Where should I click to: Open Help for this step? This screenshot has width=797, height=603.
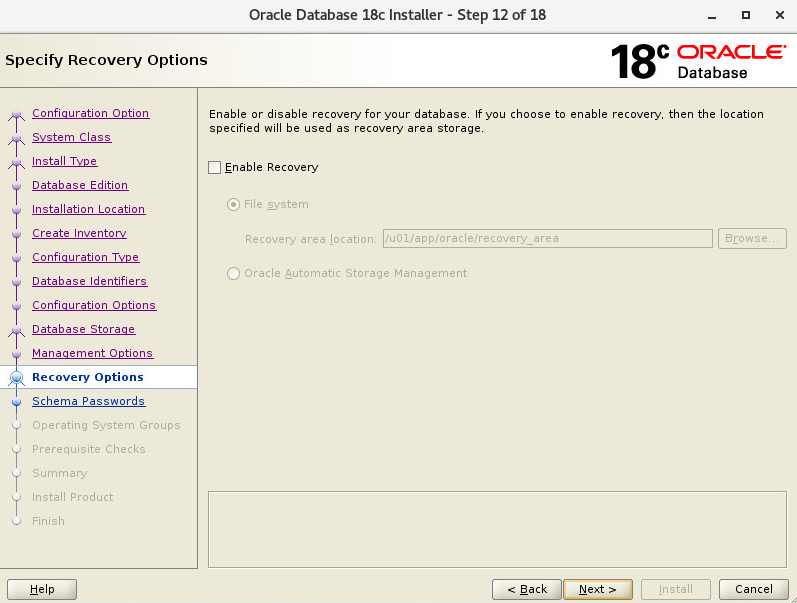pyautogui.click(x=42, y=589)
